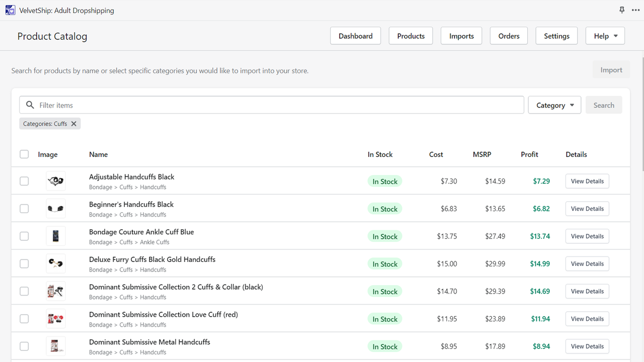Click the Search button
The height and width of the screenshot is (362, 644).
click(604, 105)
